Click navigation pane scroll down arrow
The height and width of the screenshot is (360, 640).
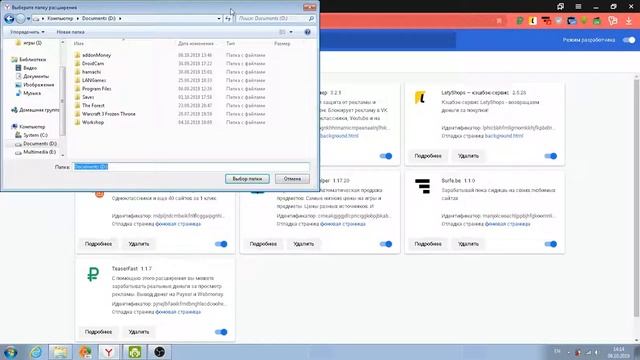click(x=62, y=155)
